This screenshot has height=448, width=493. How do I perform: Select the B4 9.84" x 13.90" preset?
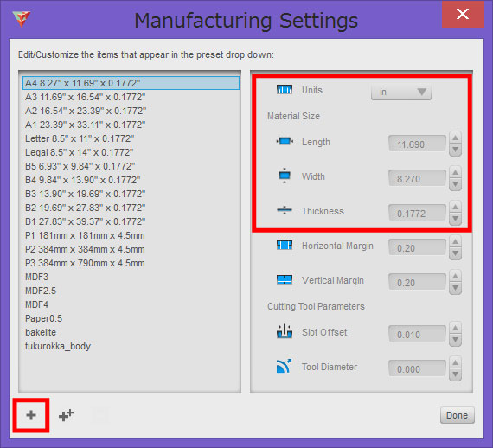pyautogui.click(x=131, y=180)
